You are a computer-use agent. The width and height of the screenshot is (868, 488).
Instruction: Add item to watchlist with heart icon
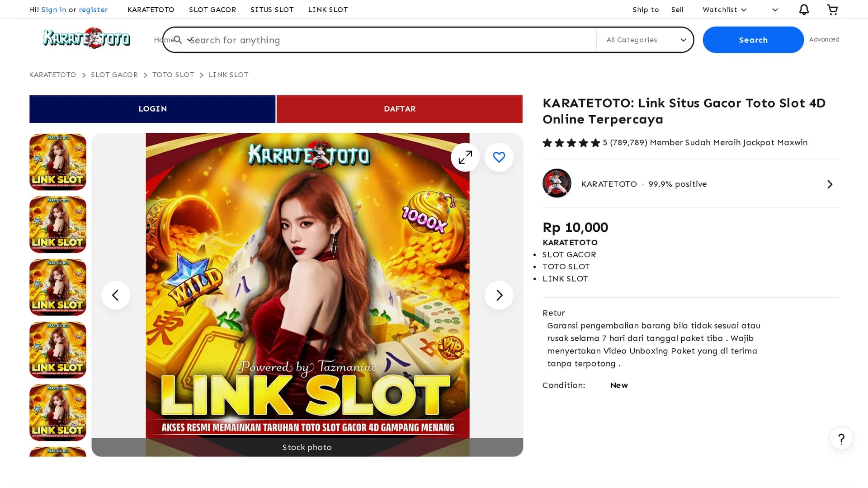(499, 157)
